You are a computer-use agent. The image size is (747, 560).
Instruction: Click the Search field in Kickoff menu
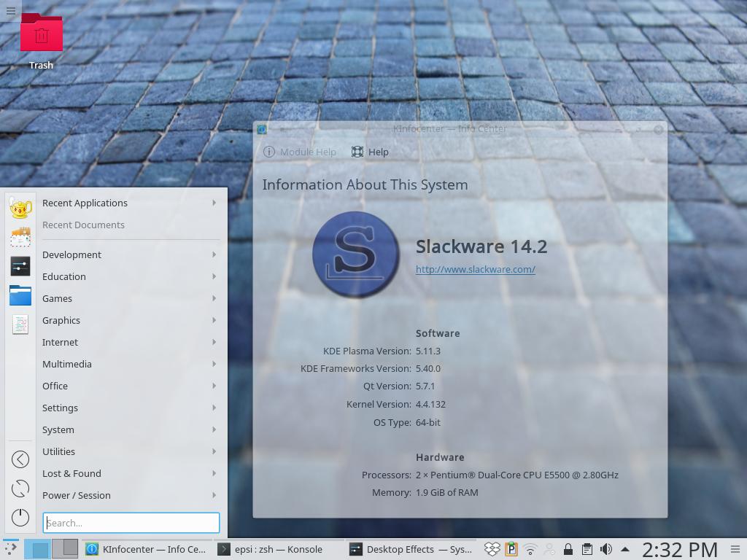coord(131,522)
